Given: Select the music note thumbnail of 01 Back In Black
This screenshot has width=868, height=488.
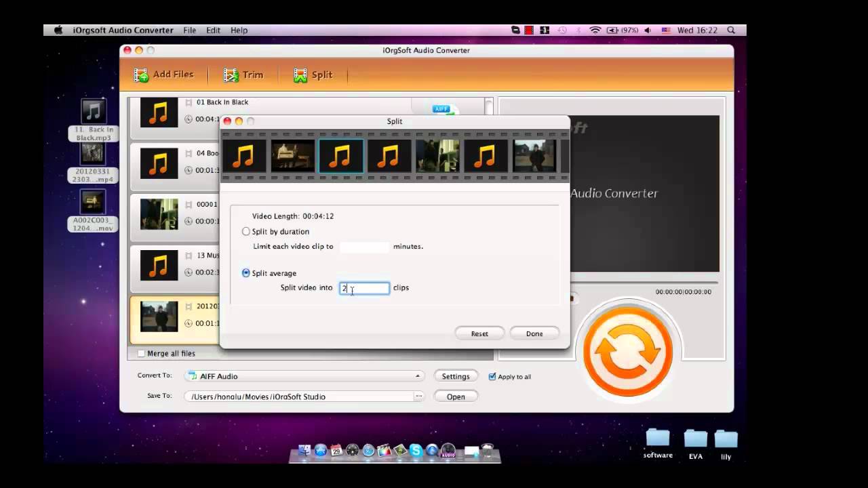Looking at the screenshot, I should (159, 112).
